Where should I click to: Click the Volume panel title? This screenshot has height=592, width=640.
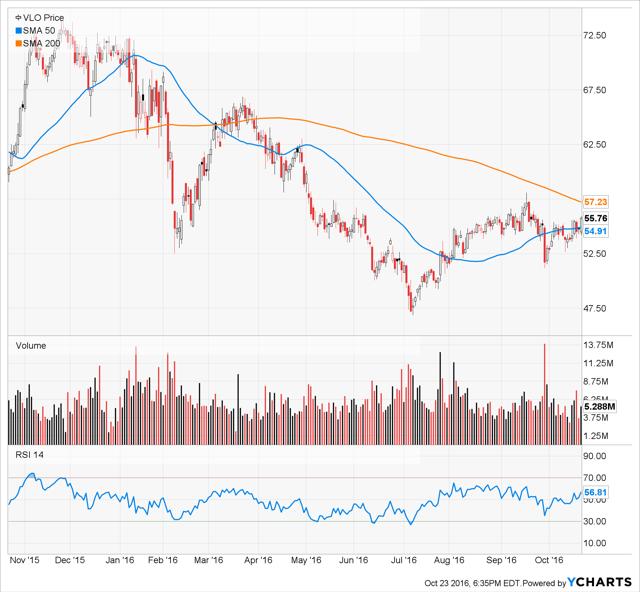pyautogui.click(x=31, y=346)
